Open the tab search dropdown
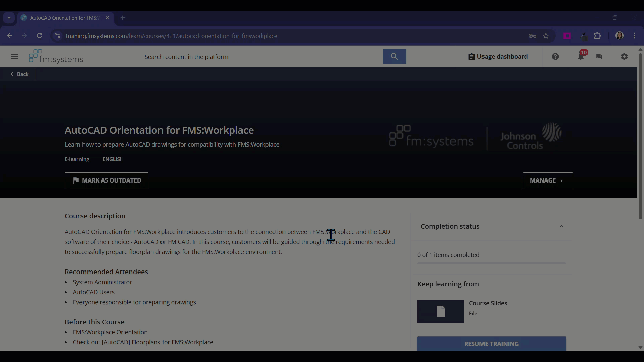Image resolution: width=644 pixels, height=362 pixels. pyautogui.click(x=9, y=18)
